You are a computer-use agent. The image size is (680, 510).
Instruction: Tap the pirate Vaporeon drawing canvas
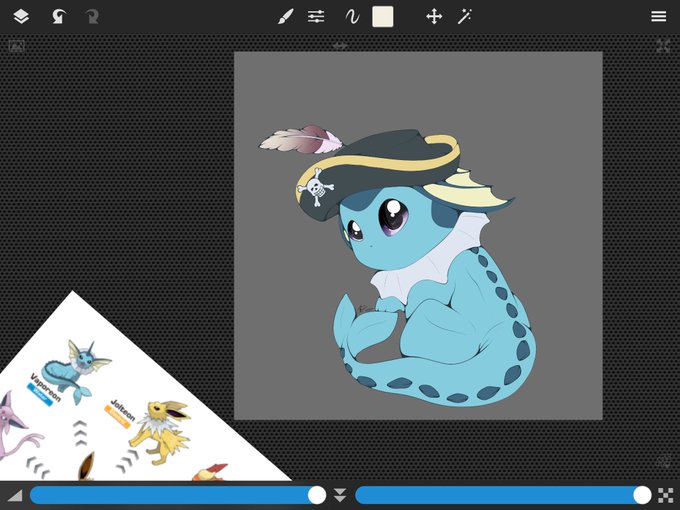click(418, 235)
